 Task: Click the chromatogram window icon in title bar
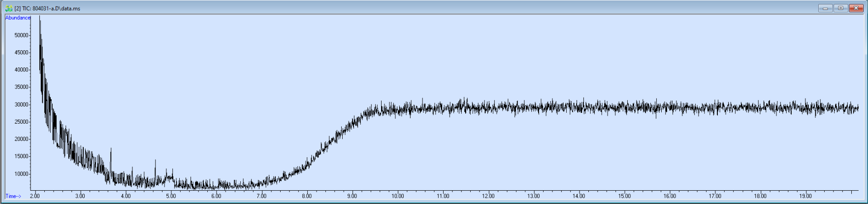pos(8,8)
